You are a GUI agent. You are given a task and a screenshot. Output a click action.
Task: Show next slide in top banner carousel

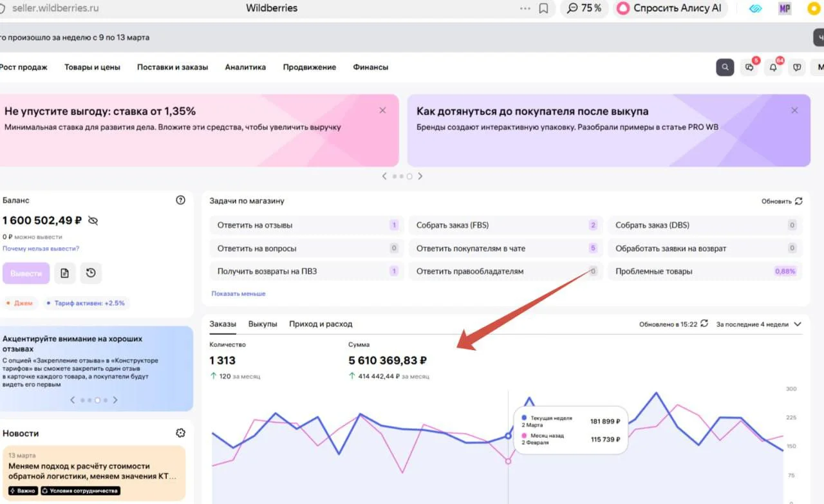pyautogui.click(x=420, y=176)
